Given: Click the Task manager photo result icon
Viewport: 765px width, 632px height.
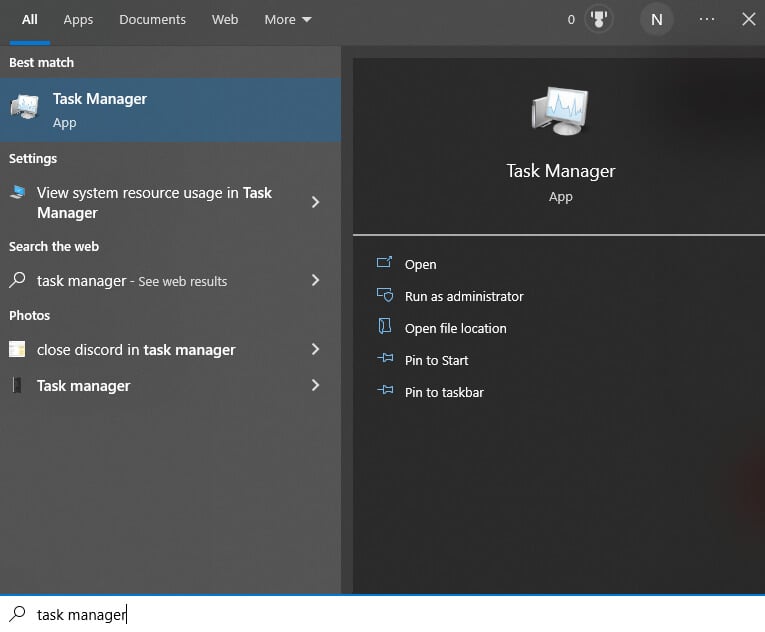Looking at the screenshot, I should (x=17, y=386).
